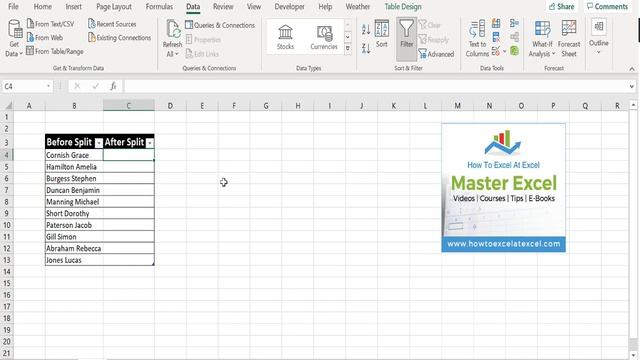Collapse the ribbon with the chevron
640x360 pixels.
point(632,69)
